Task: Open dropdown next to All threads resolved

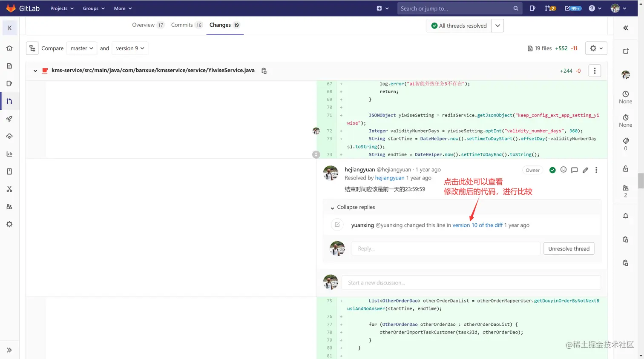Action: click(x=497, y=26)
